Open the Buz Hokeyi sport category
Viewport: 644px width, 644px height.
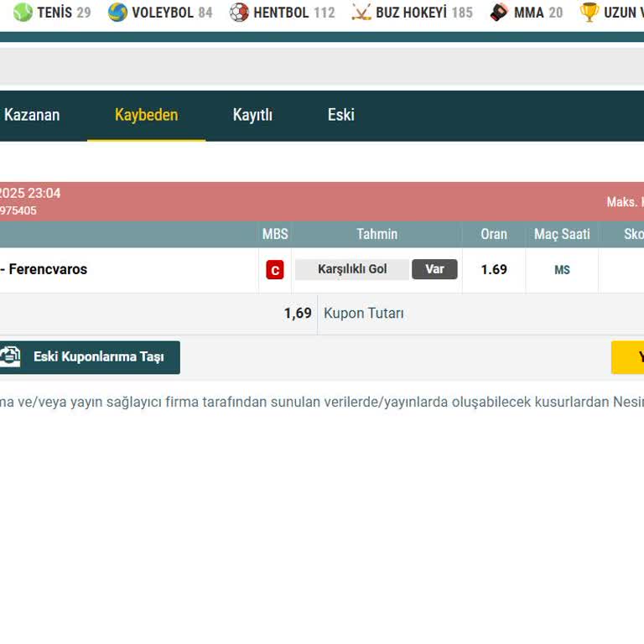(x=412, y=13)
